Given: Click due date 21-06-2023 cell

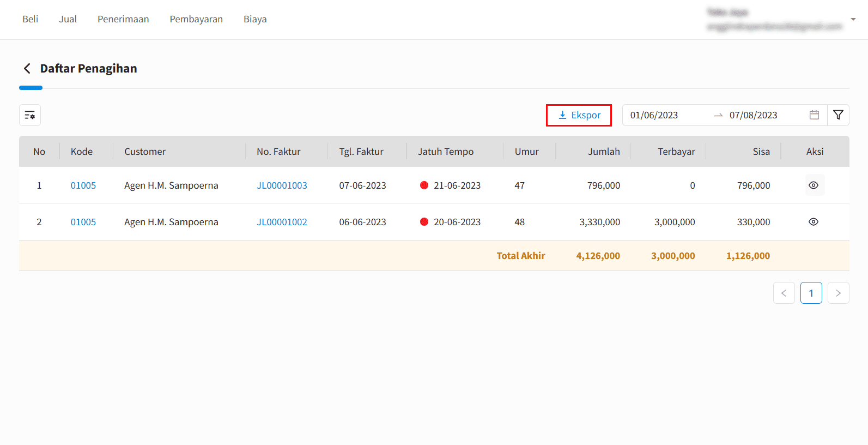Looking at the screenshot, I should [457, 185].
